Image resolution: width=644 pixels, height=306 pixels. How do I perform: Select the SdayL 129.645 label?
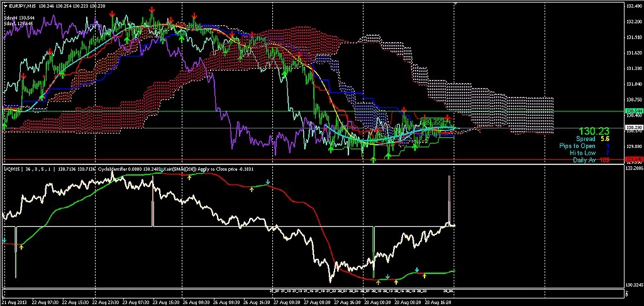point(18,23)
